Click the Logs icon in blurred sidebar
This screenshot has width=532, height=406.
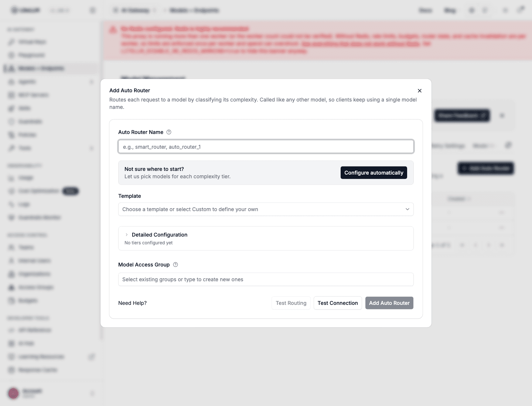click(x=11, y=204)
